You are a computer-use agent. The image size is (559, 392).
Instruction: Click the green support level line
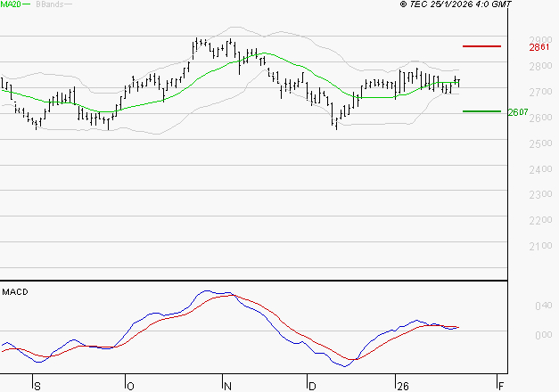click(481, 111)
